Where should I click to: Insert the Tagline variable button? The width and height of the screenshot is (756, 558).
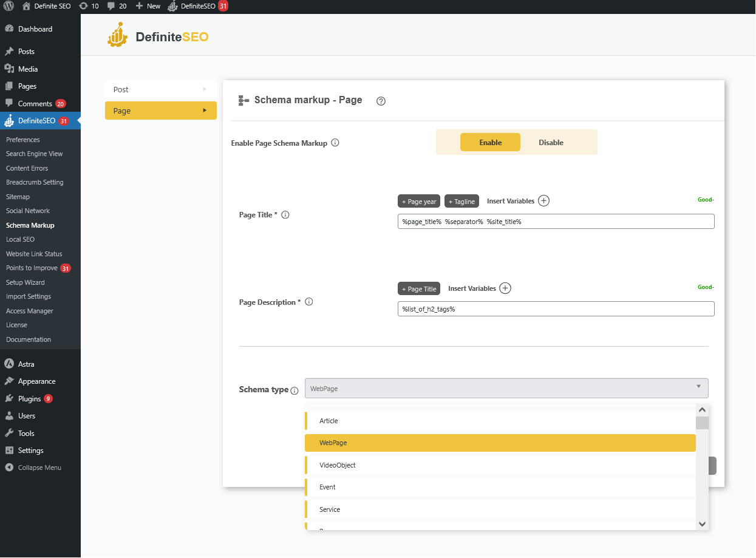461,201
